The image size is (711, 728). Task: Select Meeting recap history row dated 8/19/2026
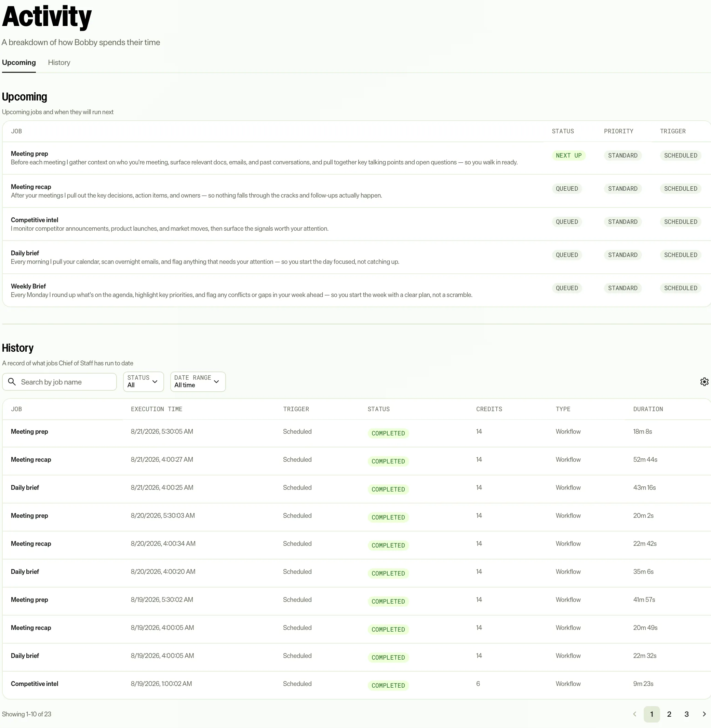click(357, 629)
